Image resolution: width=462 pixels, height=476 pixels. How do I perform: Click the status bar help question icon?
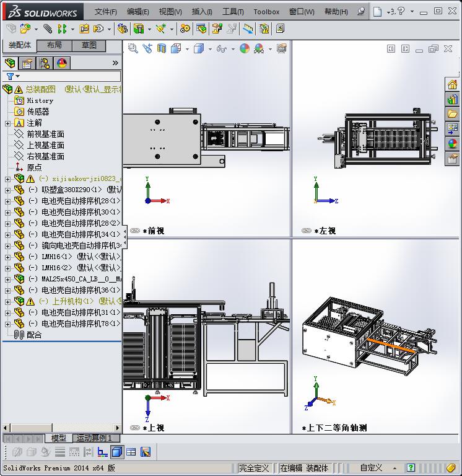pyautogui.click(x=411, y=468)
